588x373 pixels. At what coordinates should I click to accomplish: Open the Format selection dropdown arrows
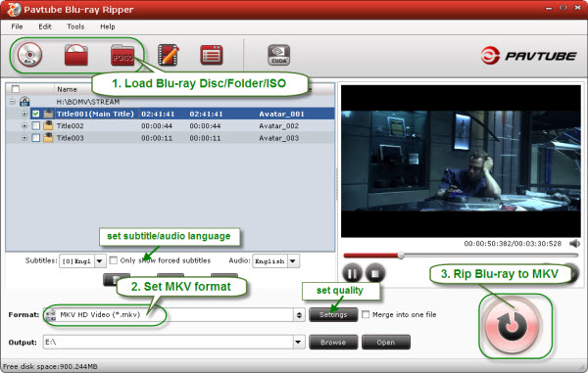[299, 315]
